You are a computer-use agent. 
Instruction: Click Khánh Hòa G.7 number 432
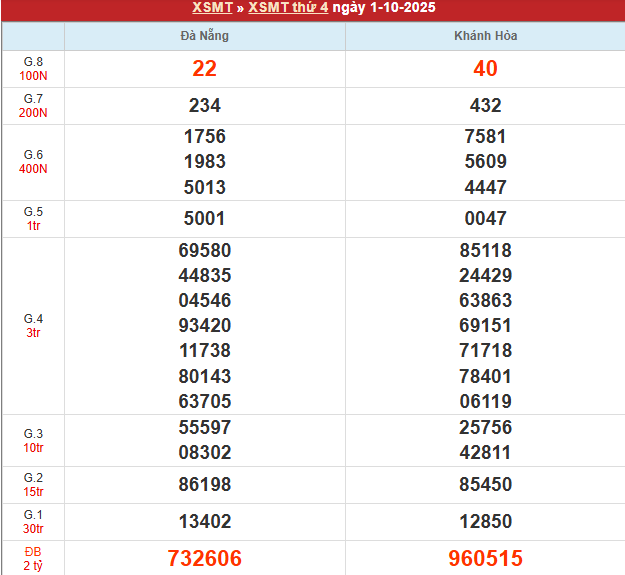pyautogui.click(x=485, y=105)
